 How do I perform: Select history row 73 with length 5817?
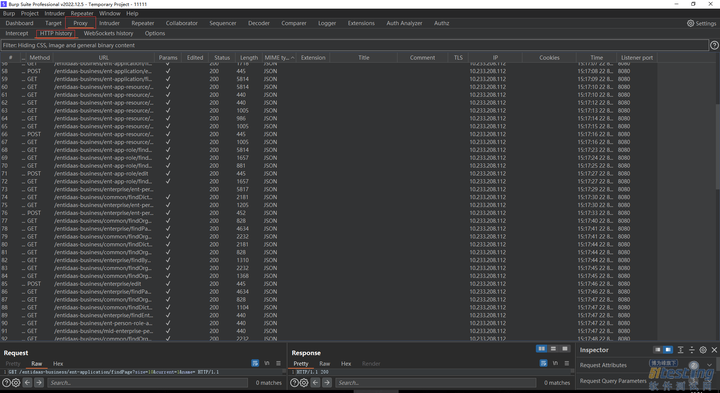coord(328,189)
